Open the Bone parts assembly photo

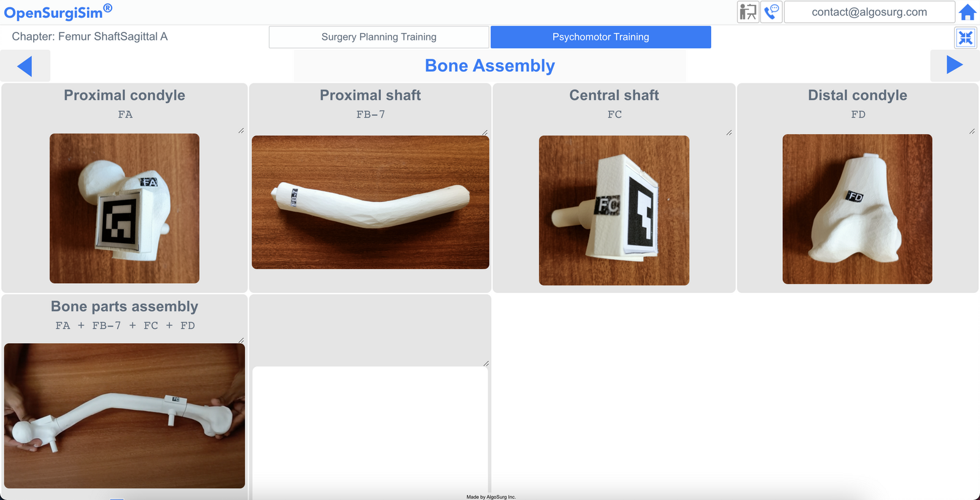click(x=124, y=415)
